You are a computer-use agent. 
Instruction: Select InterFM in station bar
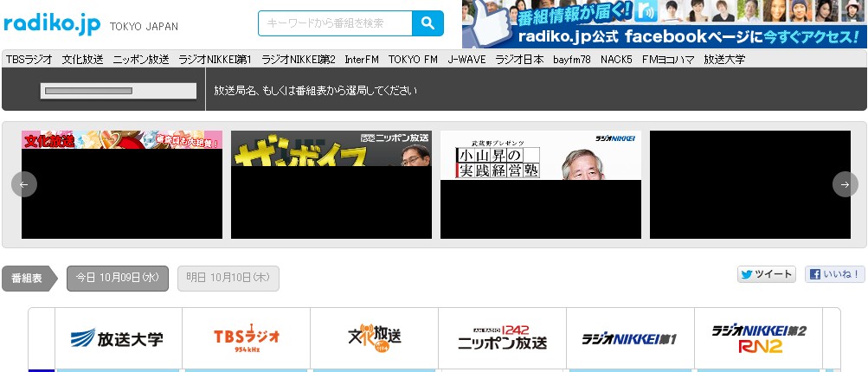(362, 59)
